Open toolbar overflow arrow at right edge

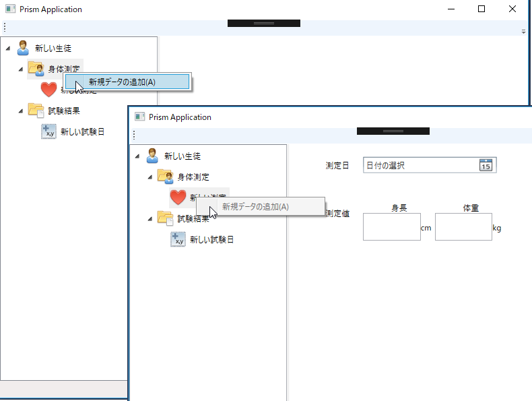pos(523,32)
